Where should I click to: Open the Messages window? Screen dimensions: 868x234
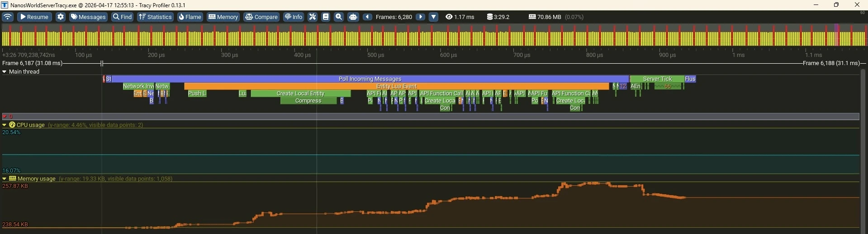click(x=89, y=17)
